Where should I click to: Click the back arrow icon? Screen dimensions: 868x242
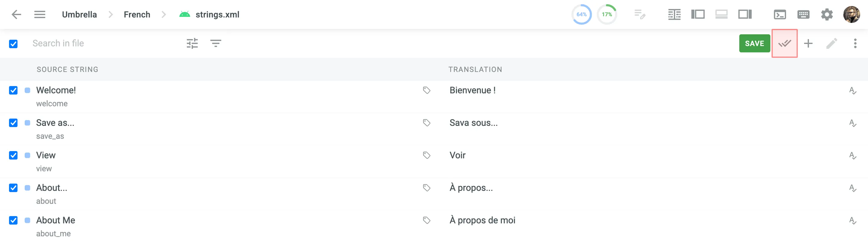16,14
